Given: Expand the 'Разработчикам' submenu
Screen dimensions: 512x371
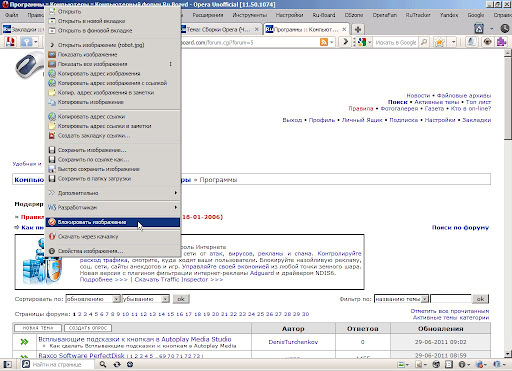Looking at the screenshot, I should [x=113, y=207].
